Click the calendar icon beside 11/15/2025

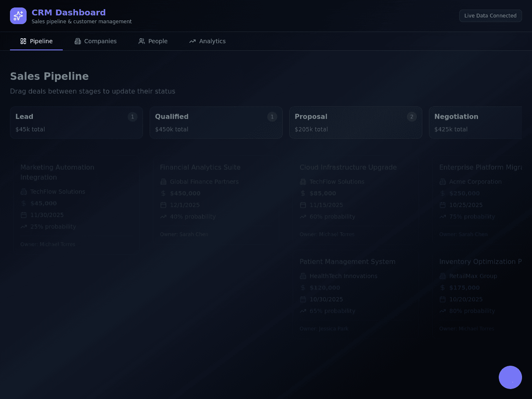click(303, 205)
